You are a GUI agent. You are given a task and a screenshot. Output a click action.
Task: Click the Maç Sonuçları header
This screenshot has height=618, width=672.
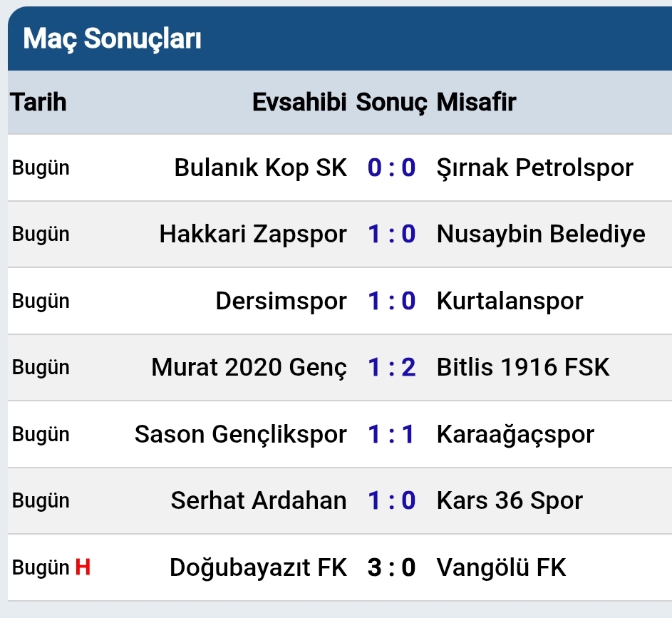coord(112,39)
